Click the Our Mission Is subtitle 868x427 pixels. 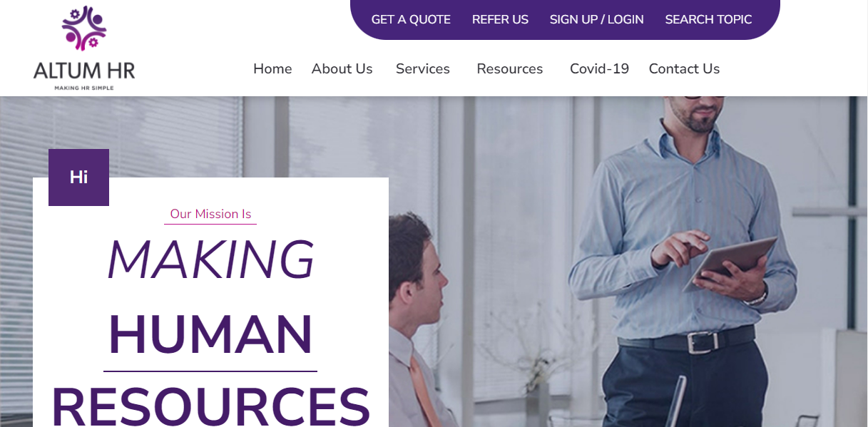(210, 214)
